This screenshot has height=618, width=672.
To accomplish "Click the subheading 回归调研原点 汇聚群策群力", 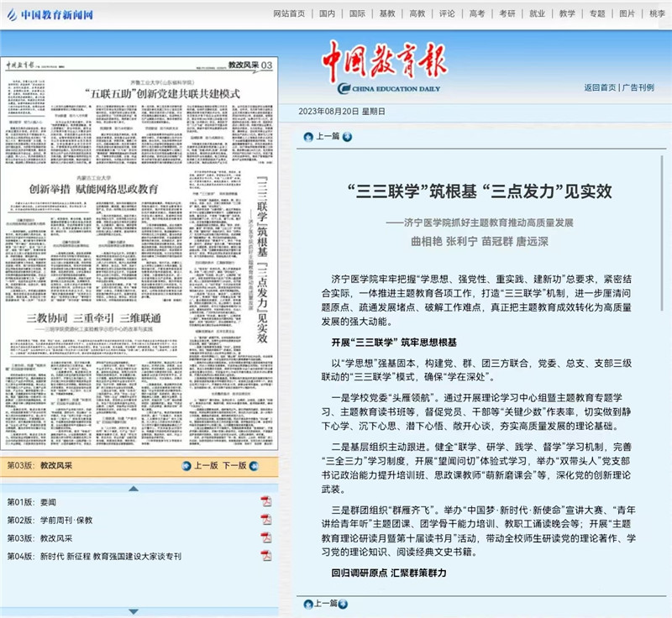I will 389,573.
